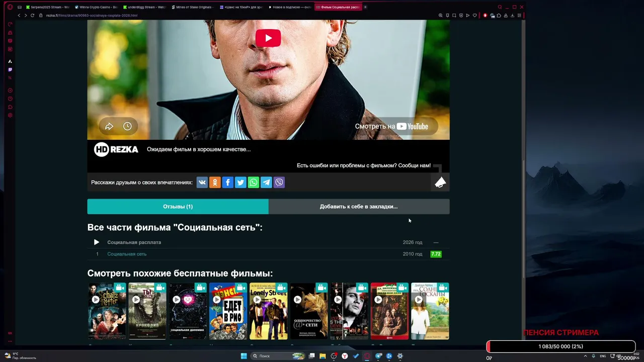The width and height of the screenshot is (644, 362).
Task: Switch to Новое в подписке tab
Action: (x=290, y=7)
